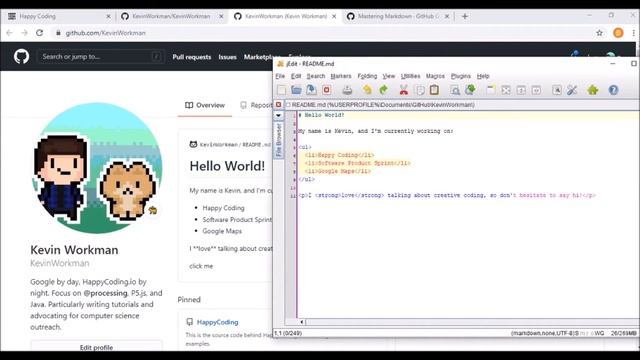Open jEdit Search menu
The height and width of the screenshot is (360, 640).
316,76
